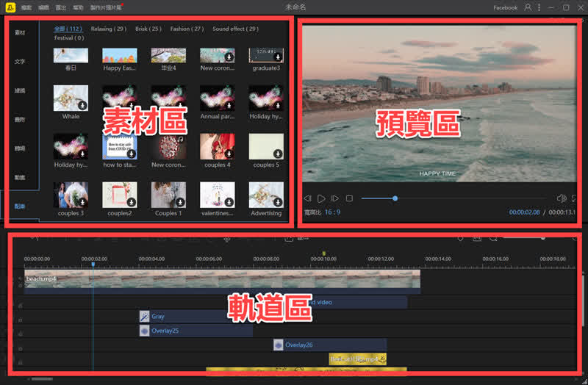Viewport: 588px width, 385px height.
Task: Select the Overlay25 clip on timeline
Action: [x=196, y=331]
